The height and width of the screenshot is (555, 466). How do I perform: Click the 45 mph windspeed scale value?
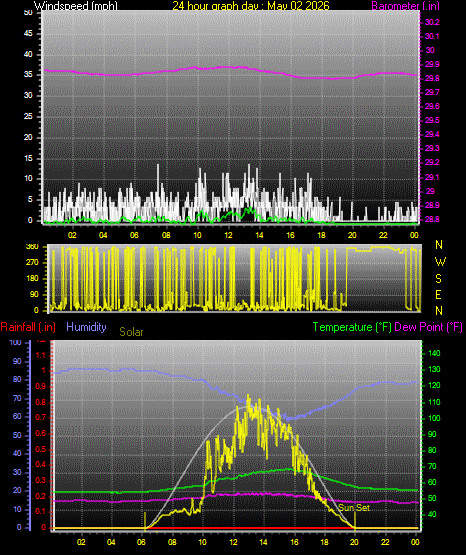tap(28, 34)
